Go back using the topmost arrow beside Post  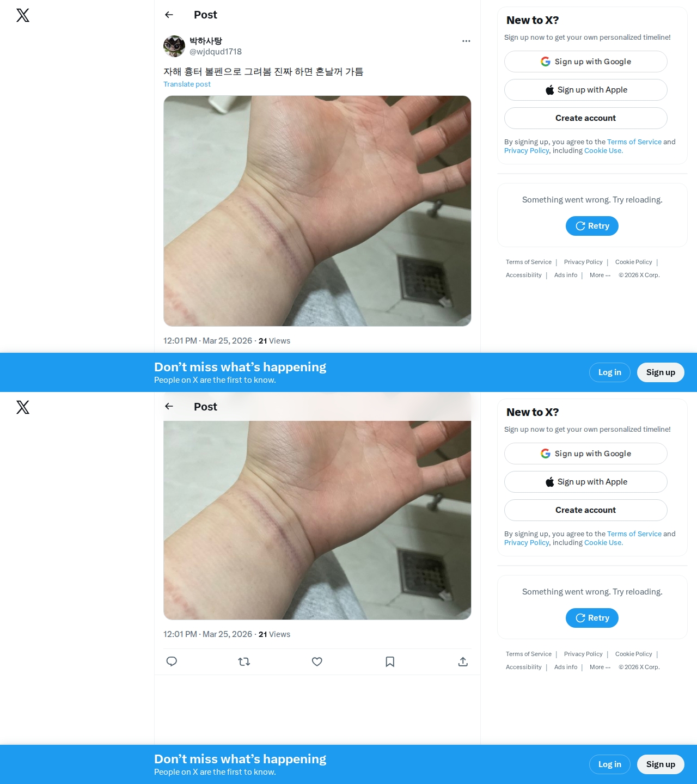[169, 15]
